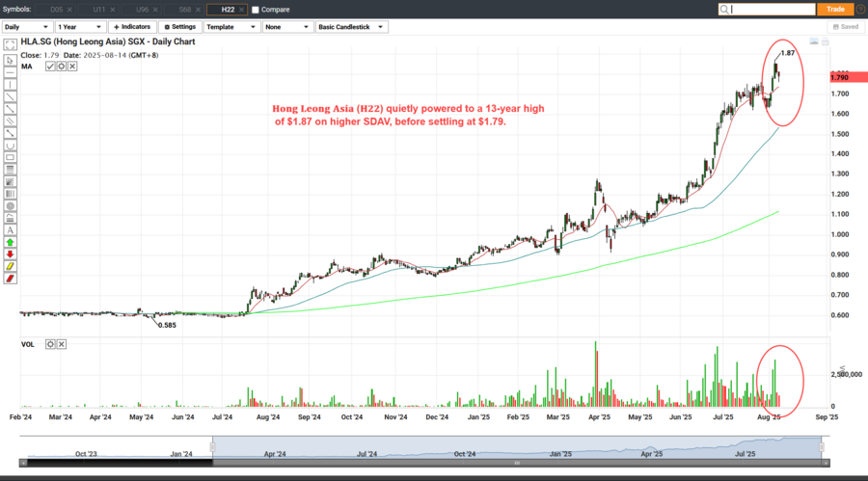This screenshot has width=868, height=481.
Task: Switch to the U96 symbol tab
Action: tap(142, 10)
